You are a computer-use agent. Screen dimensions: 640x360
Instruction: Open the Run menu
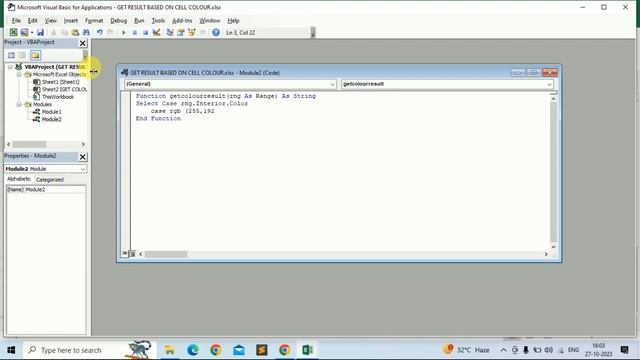(x=139, y=20)
